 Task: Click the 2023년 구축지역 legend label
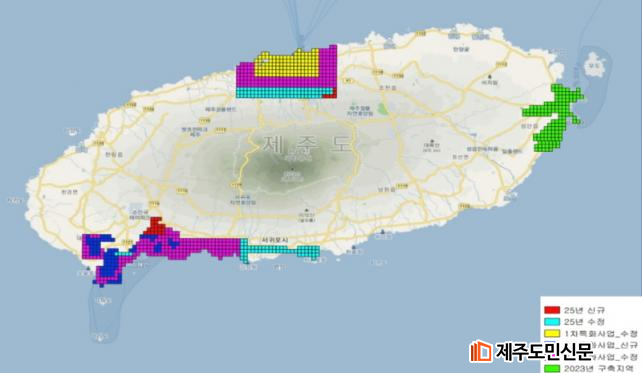[x=598, y=368]
